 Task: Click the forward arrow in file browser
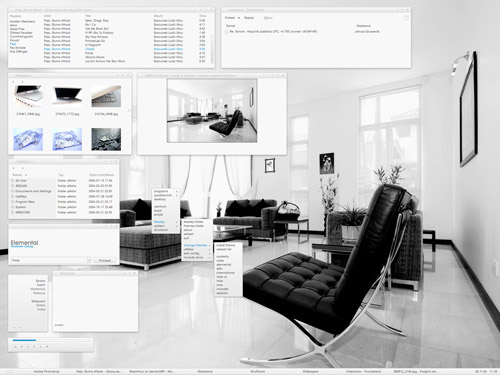click(x=22, y=168)
